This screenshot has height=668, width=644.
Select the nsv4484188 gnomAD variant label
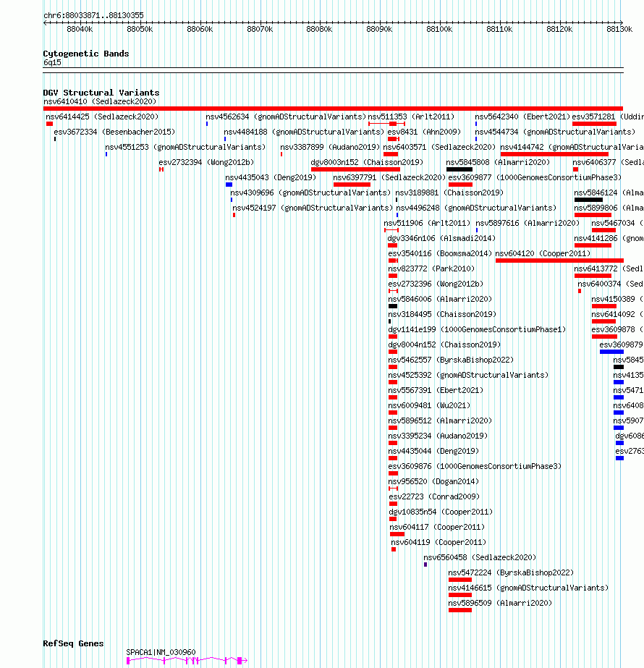[x=304, y=132]
